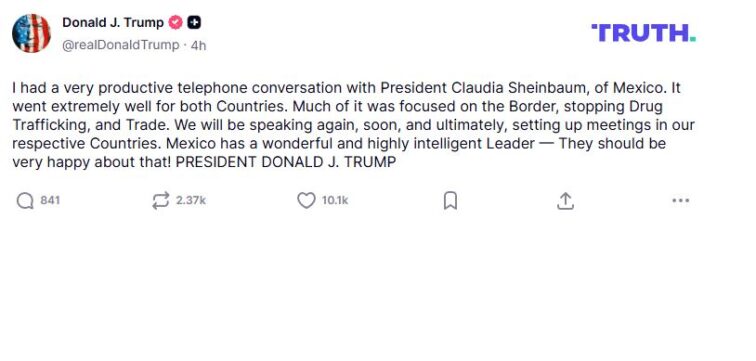756x361 pixels.
Task: Click the @realDonaldTrump handle
Action: point(121,45)
